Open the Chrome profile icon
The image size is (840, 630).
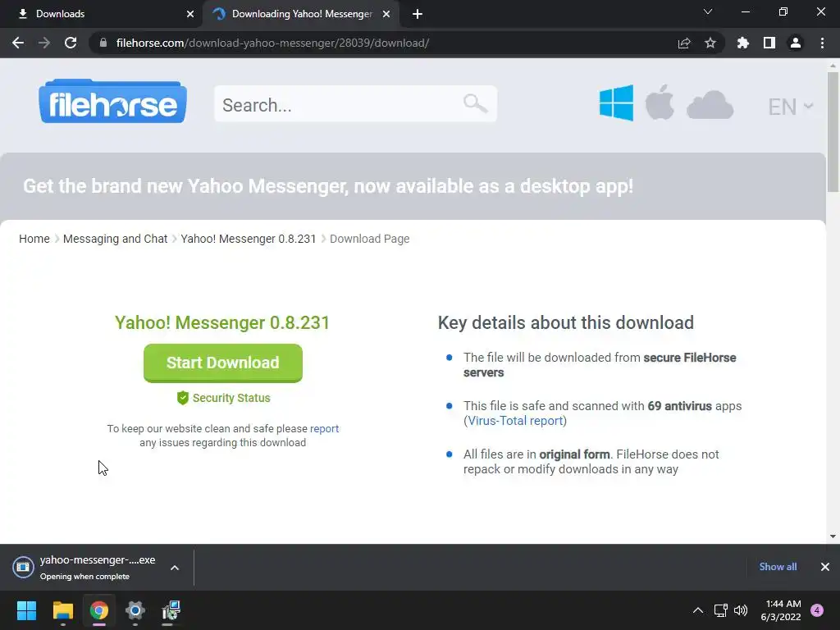click(796, 43)
